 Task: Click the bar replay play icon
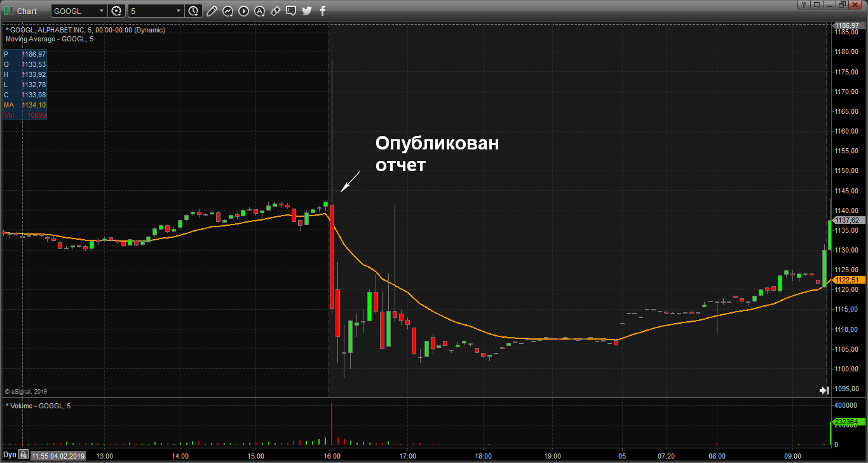tap(243, 11)
